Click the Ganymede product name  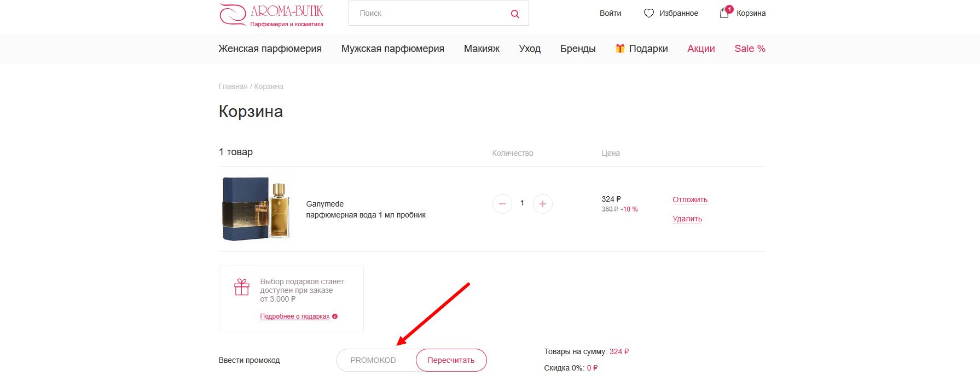[325, 204]
